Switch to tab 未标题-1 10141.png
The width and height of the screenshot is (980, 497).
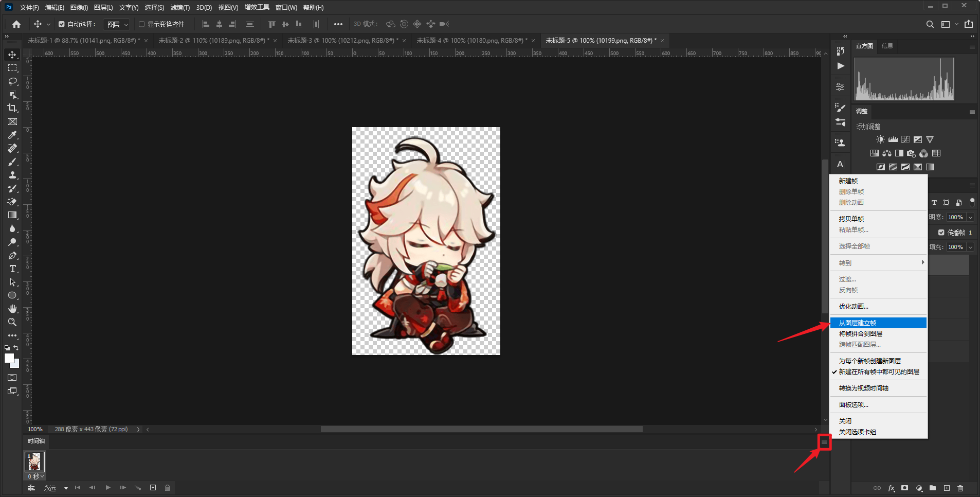(84, 40)
